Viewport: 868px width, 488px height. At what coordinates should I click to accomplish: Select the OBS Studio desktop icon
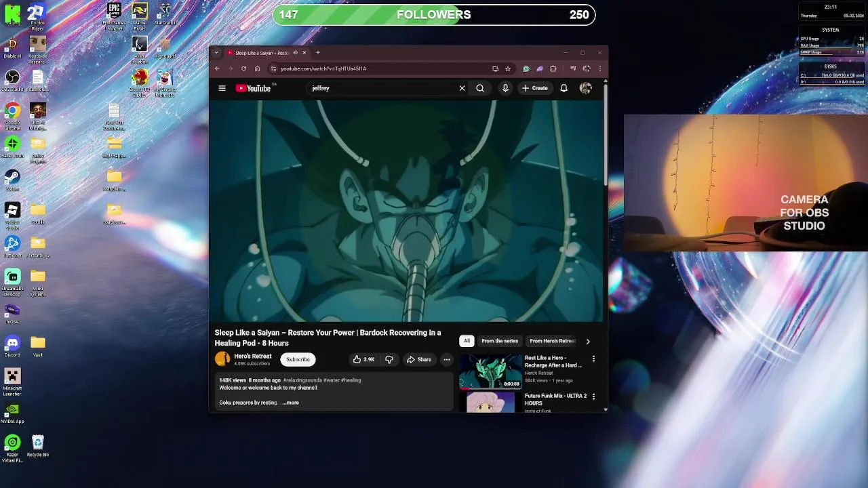[12, 81]
